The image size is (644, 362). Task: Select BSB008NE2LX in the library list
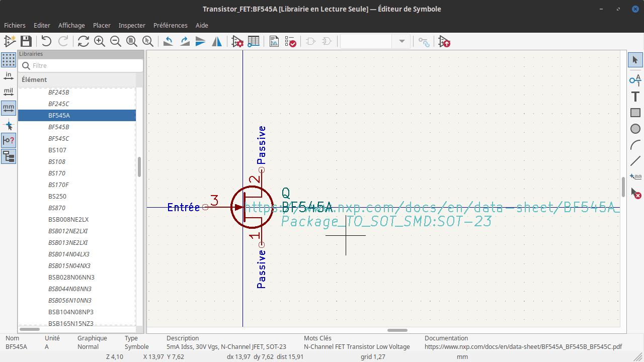click(x=77, y=220)
